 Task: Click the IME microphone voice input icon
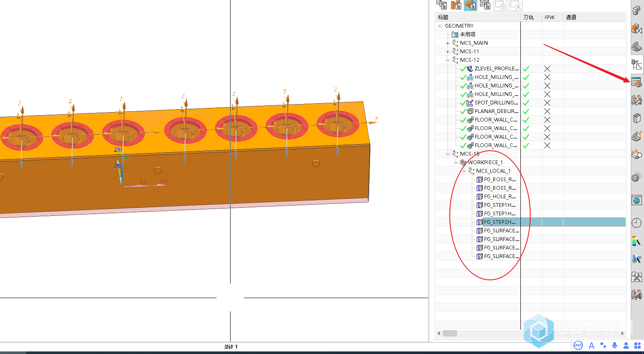point(615,345)
